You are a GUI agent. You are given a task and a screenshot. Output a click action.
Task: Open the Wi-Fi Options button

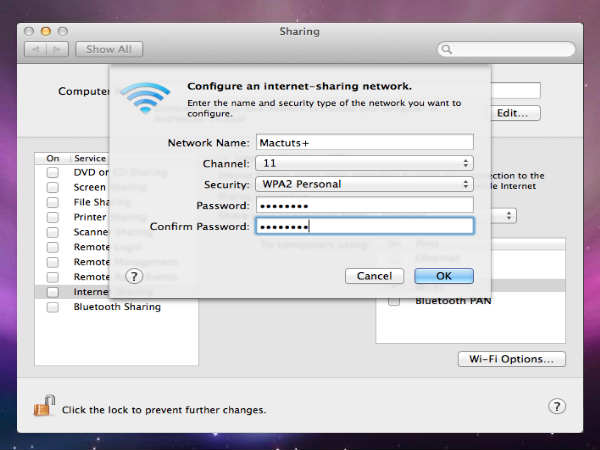tap(511, 359)
